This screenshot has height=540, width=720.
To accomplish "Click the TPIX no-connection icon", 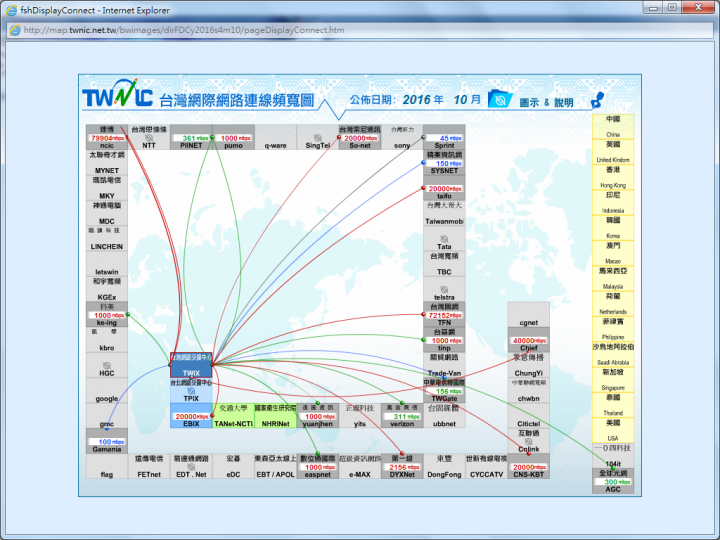I will [191, 391].
